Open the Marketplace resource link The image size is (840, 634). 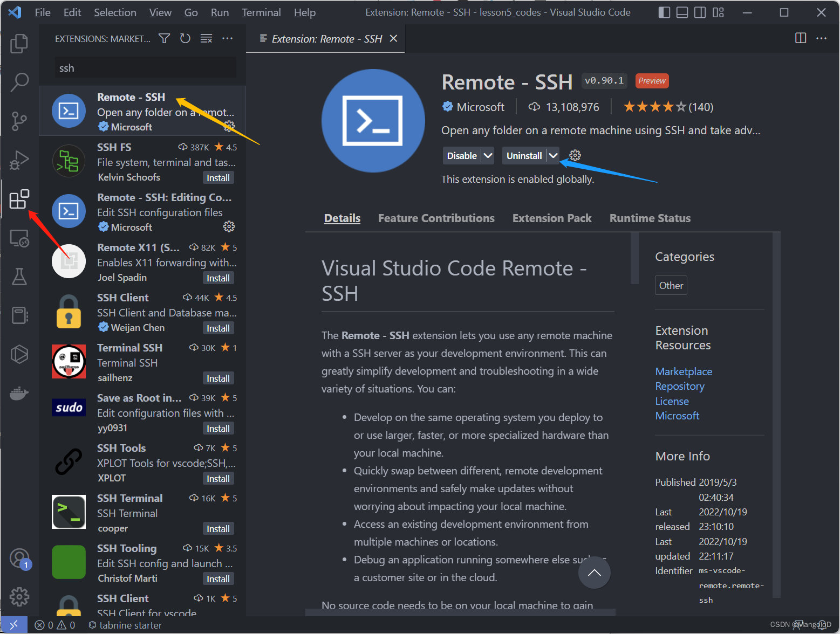pos(684,371)
